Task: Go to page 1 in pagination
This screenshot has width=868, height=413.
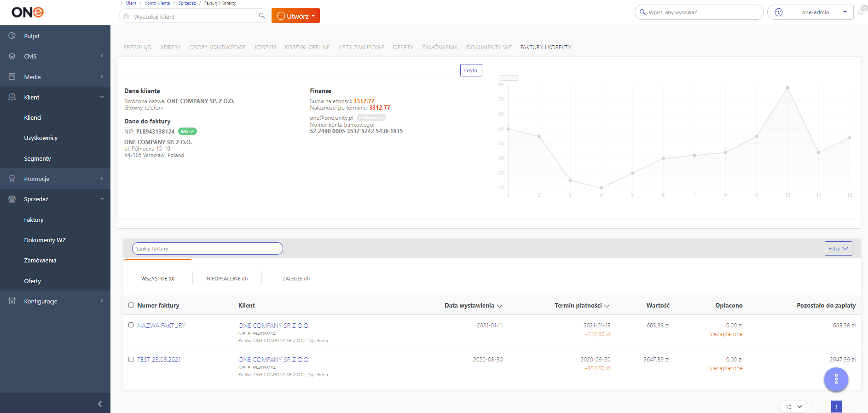Action: tap(836, 407)
